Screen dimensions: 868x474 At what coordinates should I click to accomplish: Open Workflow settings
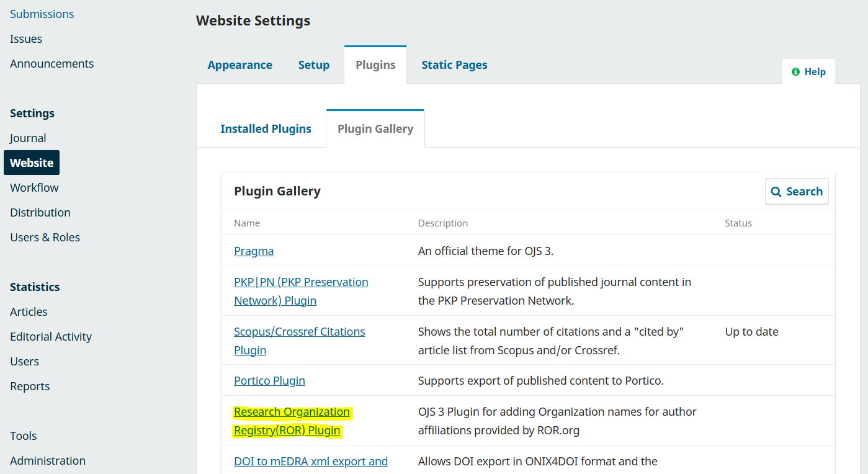tap(34, 187)
